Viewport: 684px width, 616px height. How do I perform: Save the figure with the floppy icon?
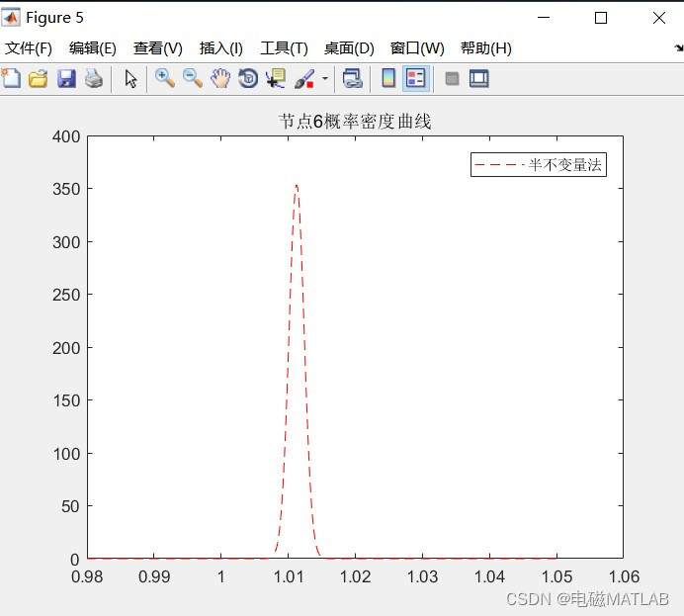[x=66, y=79]
